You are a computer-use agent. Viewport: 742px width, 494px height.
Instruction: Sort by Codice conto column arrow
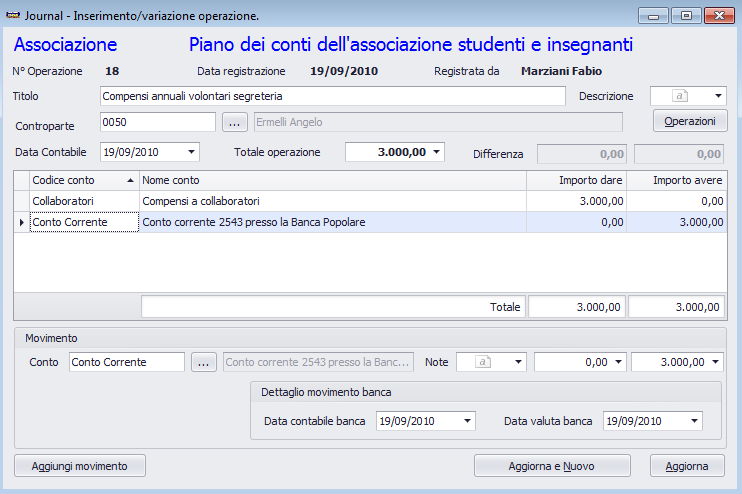point(130,180)
